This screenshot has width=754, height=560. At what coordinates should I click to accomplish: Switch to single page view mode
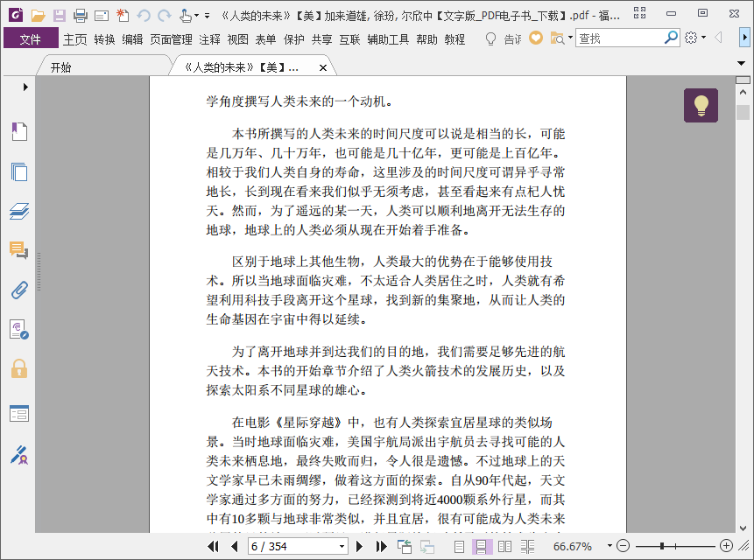click(459, 547)
